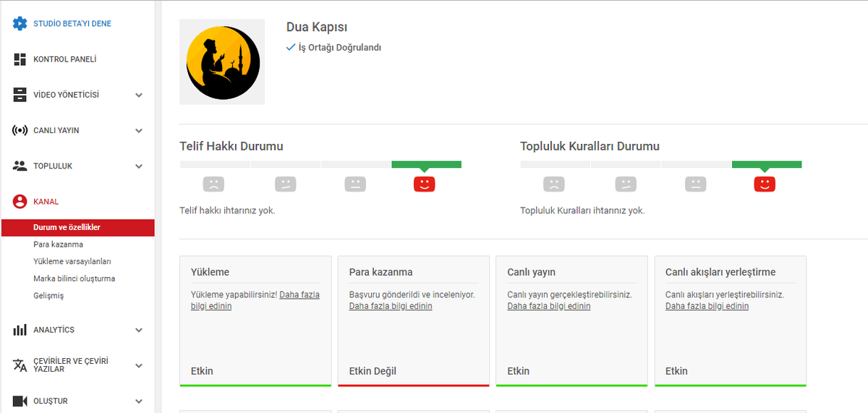Open the Gelişmiş channel settings
868x413 pixels.
click(48, 296)
